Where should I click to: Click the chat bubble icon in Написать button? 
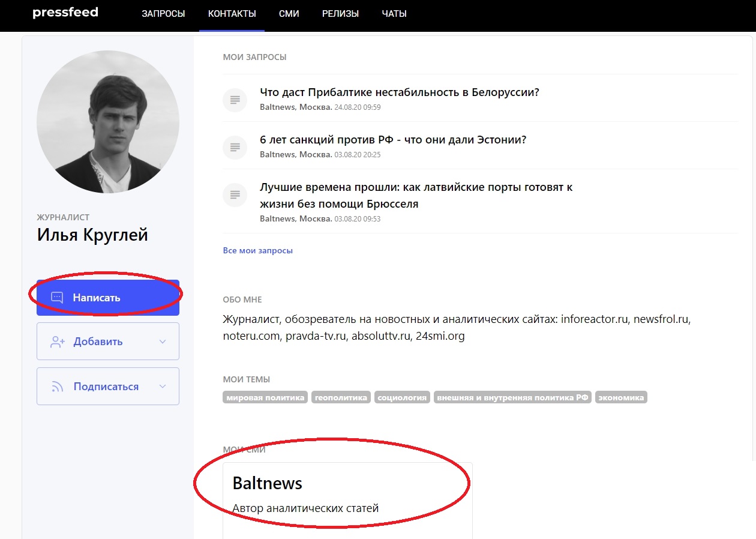click(57, 298)
